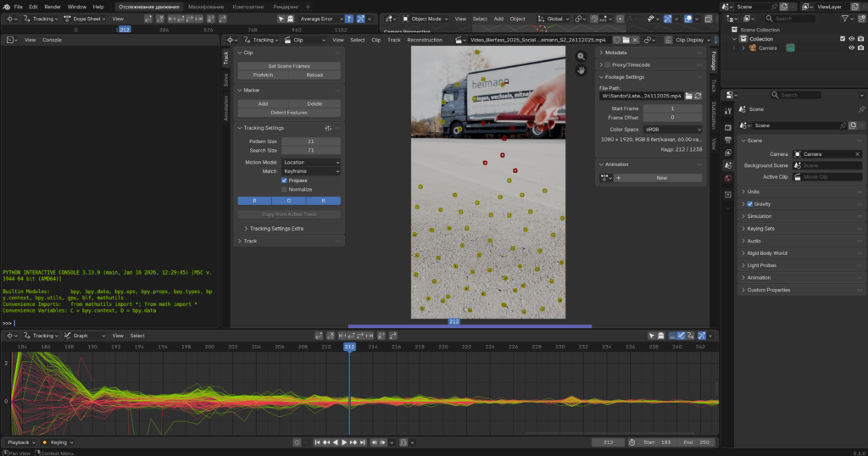This screenshot has width=868, height=456.
Task: Hide the Camera in viewport via eye icon
Action: (x=851, y=48)
